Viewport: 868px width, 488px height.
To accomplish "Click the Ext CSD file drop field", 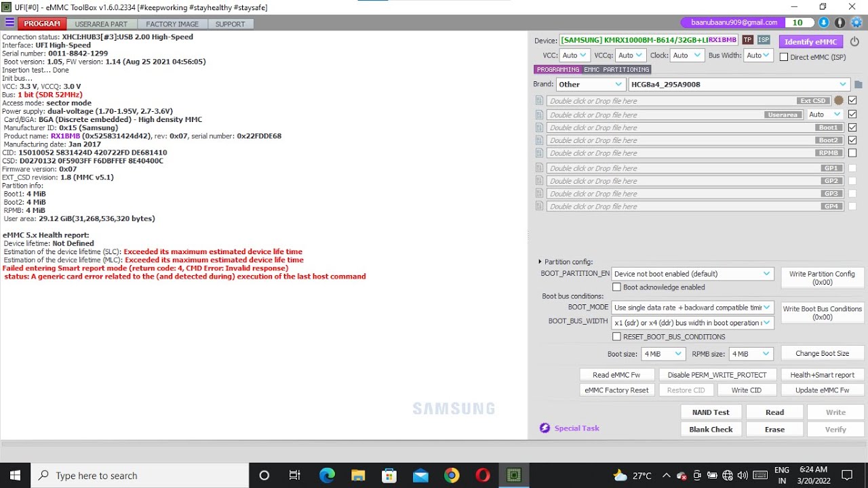I will click(x=688, y=101).
